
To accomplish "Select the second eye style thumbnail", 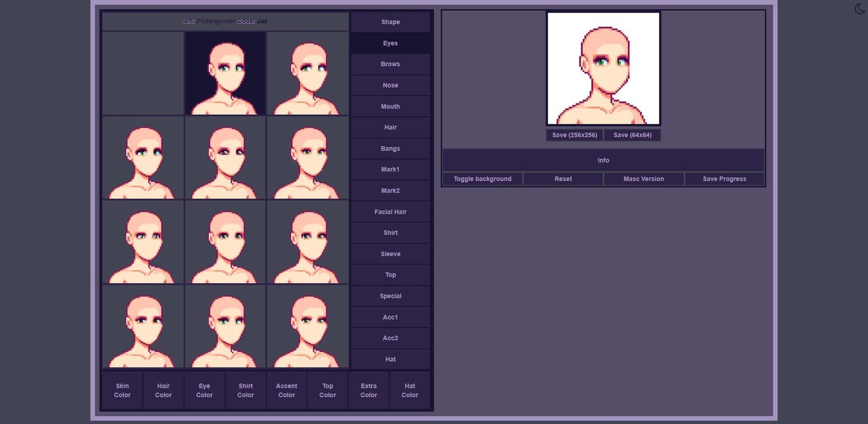I will tap(225, 73).
